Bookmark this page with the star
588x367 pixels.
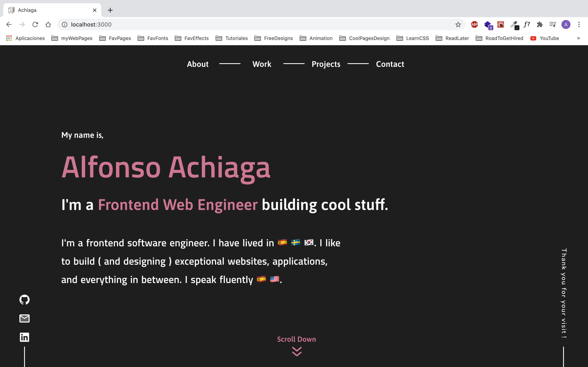458,24
